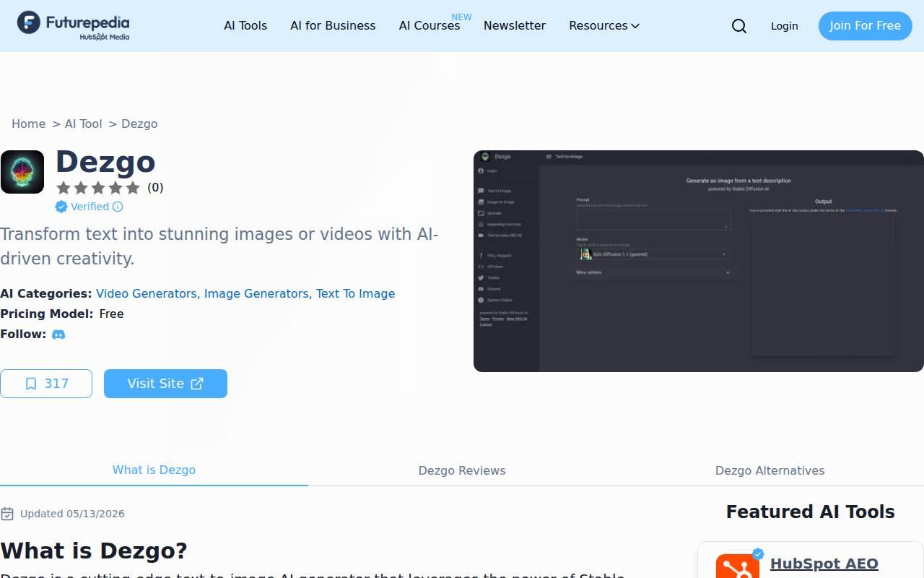The width and height of the screenshot is (924, 578).
Task: Click the Futurepedia logo
Action: tap(74, 25)
